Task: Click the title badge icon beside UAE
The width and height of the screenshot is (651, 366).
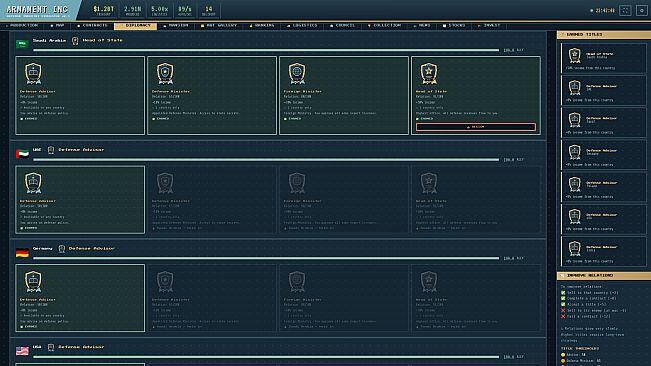Action: click(51, 150)
